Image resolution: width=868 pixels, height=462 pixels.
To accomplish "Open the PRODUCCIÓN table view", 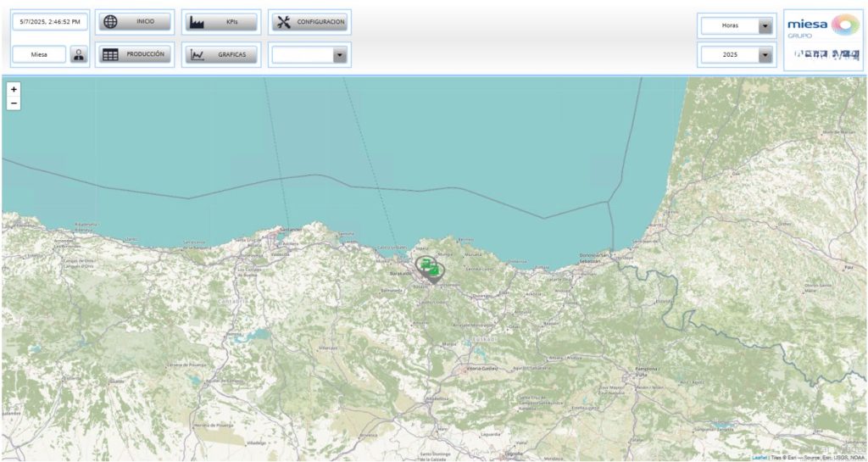I will pos(135,54).
